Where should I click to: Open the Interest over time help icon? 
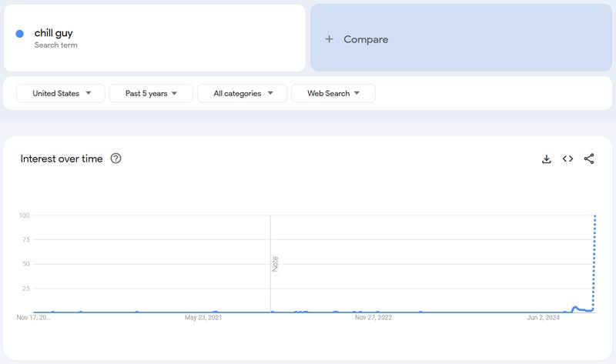116,159
